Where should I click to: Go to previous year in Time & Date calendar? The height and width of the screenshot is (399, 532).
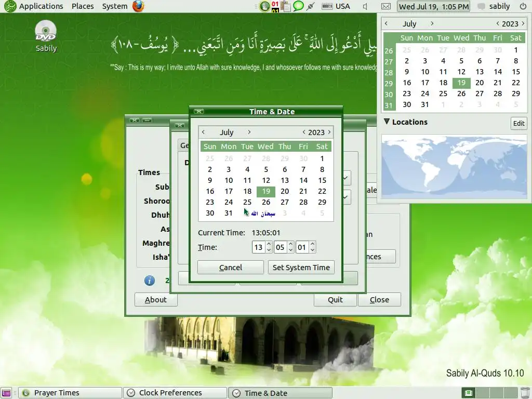pyautogui.click(x=303, y=132)
